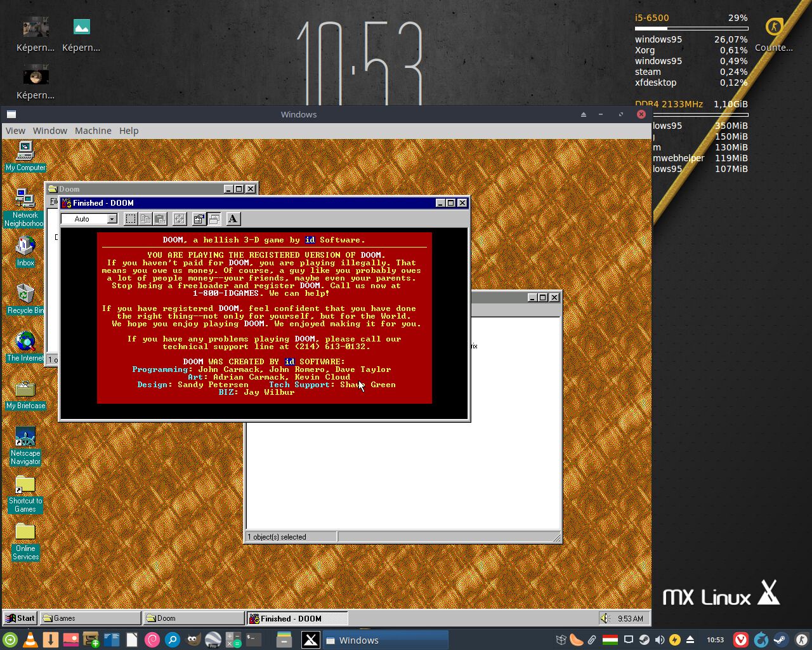Open the View menu
The image size is (812, 650).
click(x=15, y=131)
